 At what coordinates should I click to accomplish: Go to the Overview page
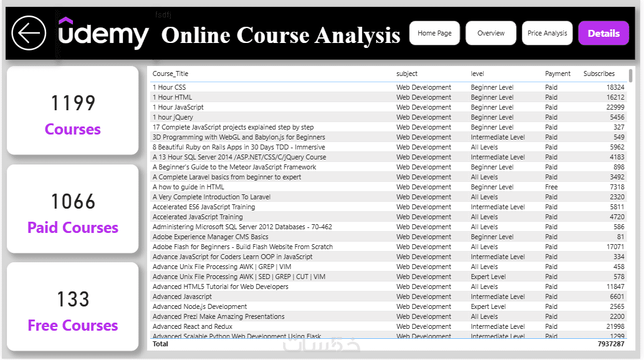tap(491, 33)
